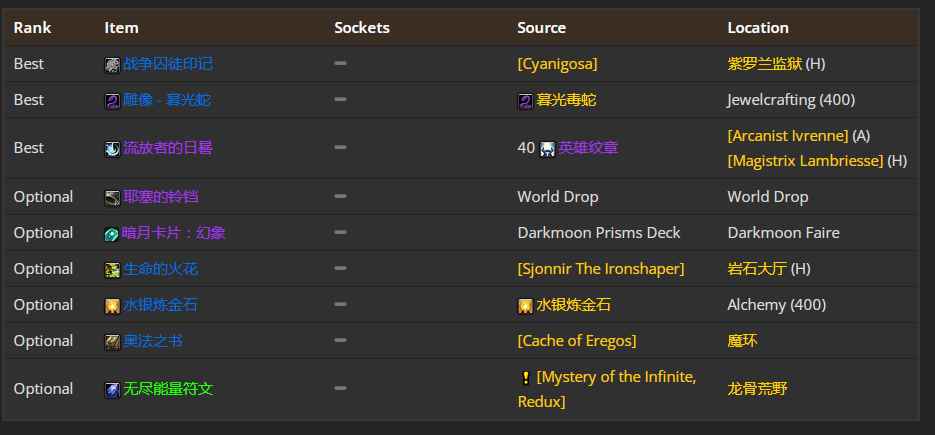935x435 pixels.
Task: Click the Rank column header
Action: click(x=32, y=27)
